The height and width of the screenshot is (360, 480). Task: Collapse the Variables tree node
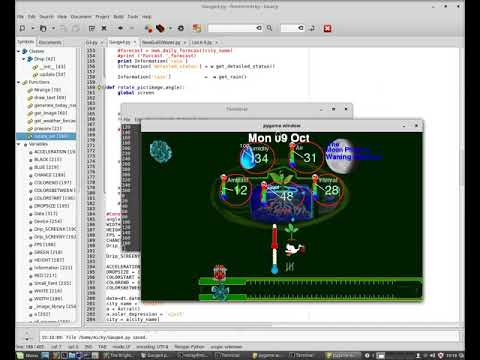[x=19, y=144]
